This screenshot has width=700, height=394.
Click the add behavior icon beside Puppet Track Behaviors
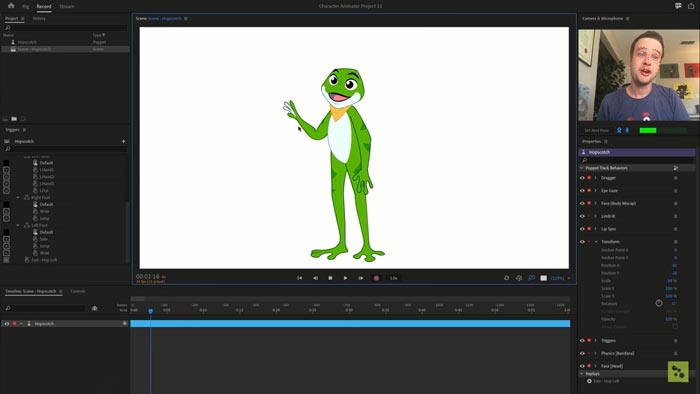pyautogui.click(x=675, y=168)
